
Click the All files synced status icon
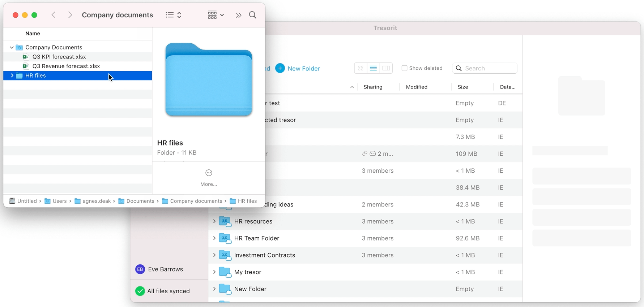[140, 291]
